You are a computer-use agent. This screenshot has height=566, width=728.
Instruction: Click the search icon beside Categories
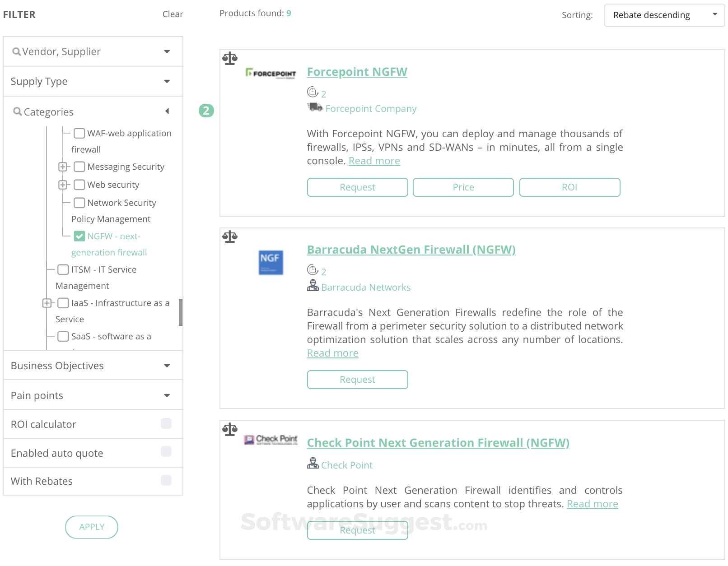click(18, 111)
